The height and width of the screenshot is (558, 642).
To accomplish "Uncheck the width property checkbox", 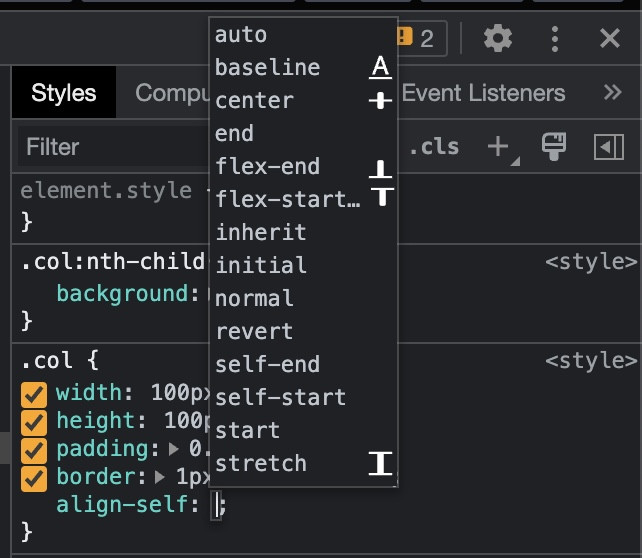I will coord(34,394).
